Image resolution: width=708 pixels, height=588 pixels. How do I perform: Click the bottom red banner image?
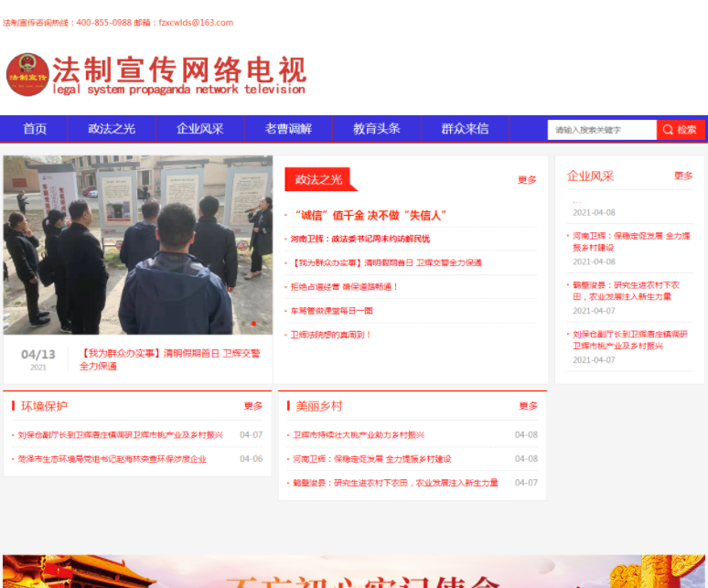coord(354,572)
